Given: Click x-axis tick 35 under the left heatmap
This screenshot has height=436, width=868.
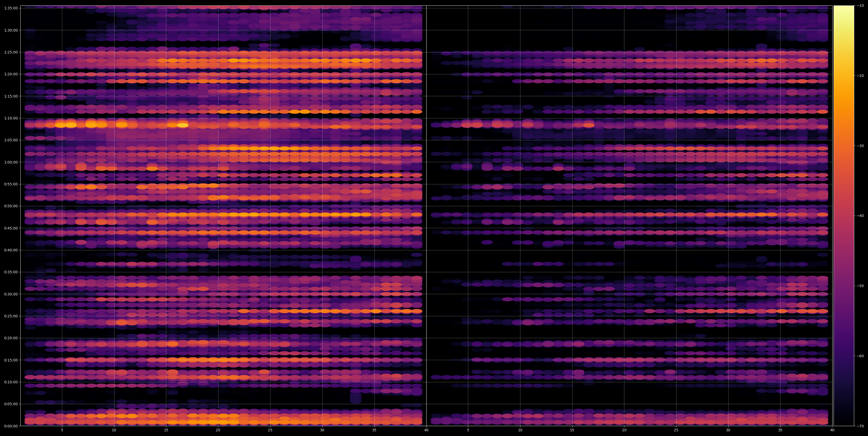Looking at the screenshot, I should pyautogui.click(x=374, y=430).
